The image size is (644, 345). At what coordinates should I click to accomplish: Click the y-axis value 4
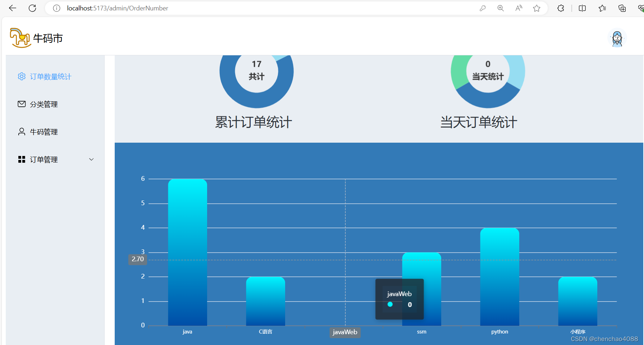143,227
